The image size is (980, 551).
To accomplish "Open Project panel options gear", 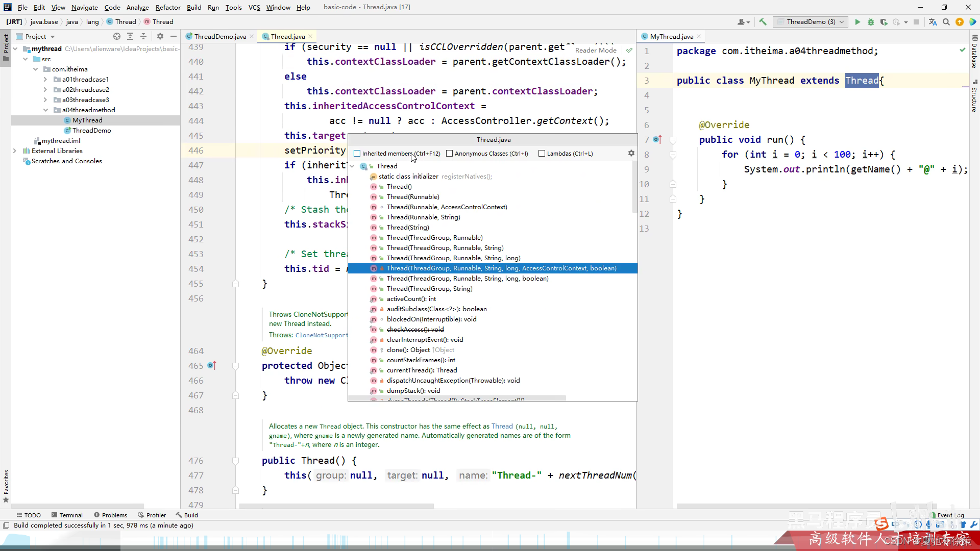I will coord(160,36).
